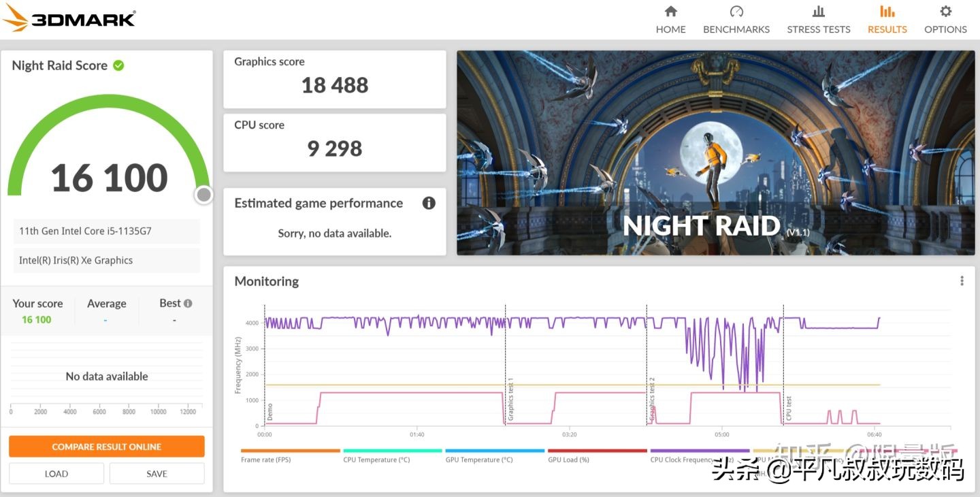The image size is (980, 497).
Task: Click the Monitoring panel heading
Action: coord(267,281)
